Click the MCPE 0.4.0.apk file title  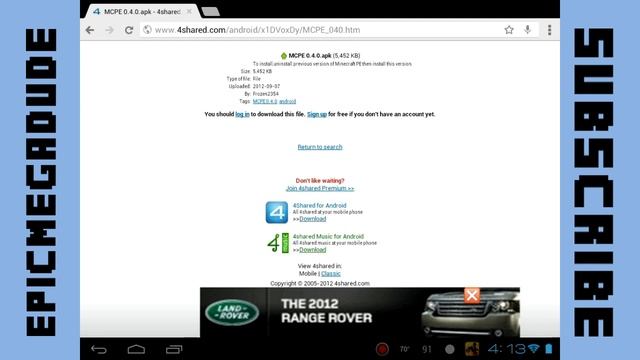[310, 56]
